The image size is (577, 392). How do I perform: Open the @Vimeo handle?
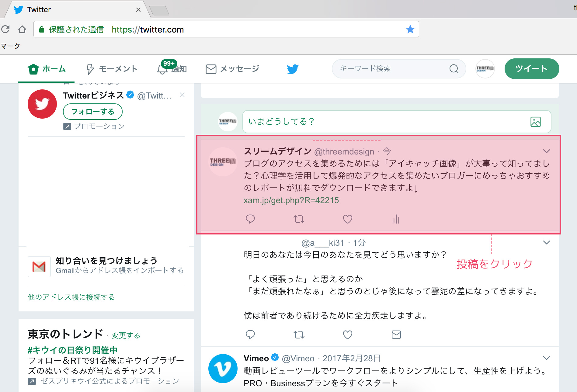pos(298,358)
